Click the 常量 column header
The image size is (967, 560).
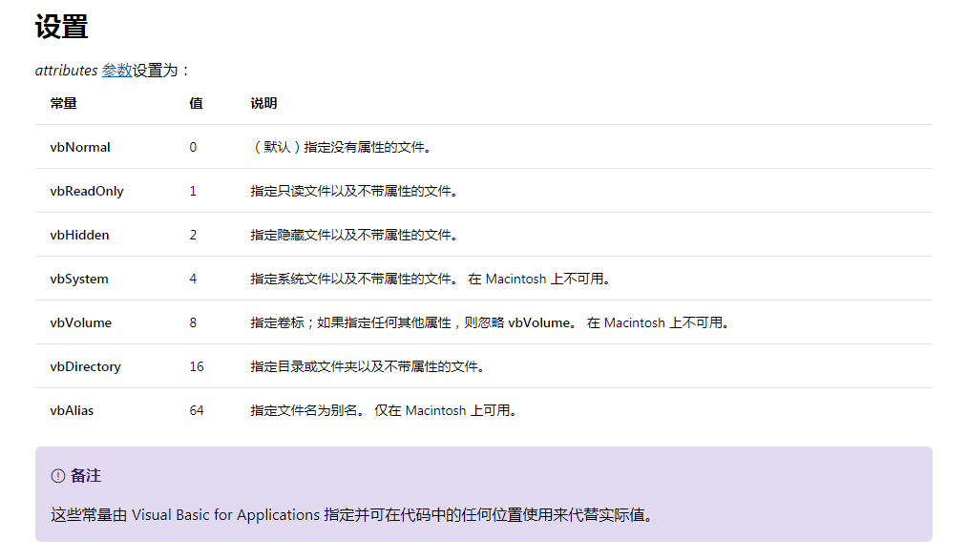click(x=64, y=103)
